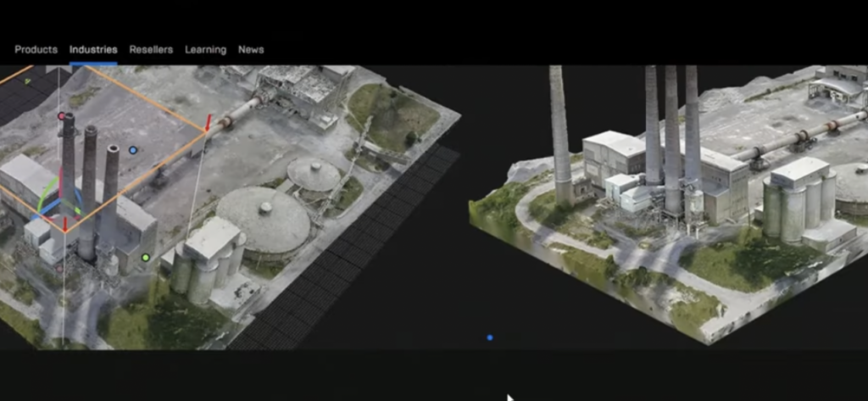
Task: Select the Industries tab
Action: [x=93, y=50]
